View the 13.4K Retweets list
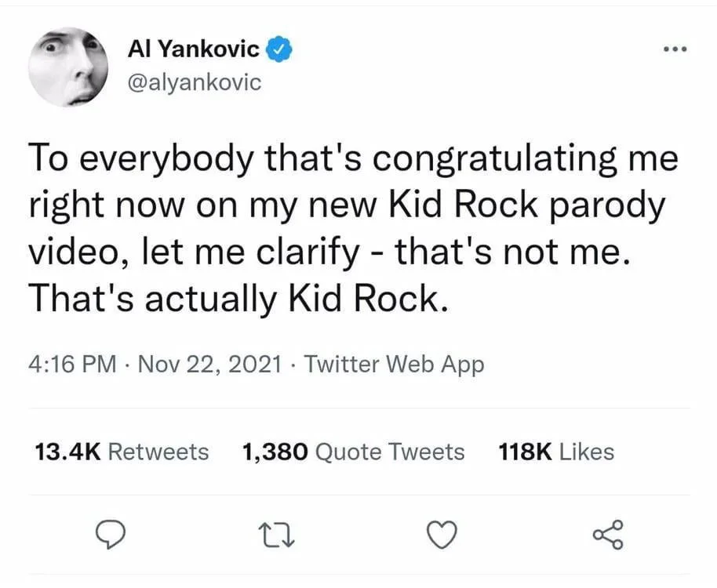717x588 pixels. [122, 452]
